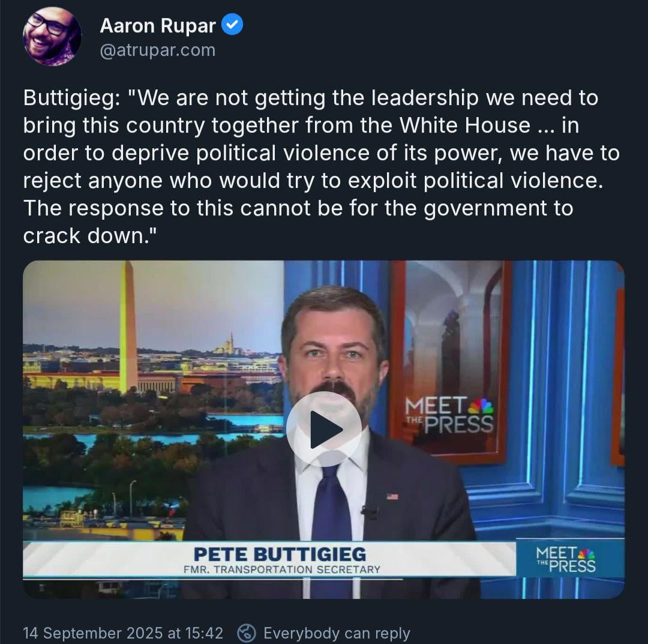
Task: Click the post text starting with "Buttigieg:"
Action: coord(322,167)
